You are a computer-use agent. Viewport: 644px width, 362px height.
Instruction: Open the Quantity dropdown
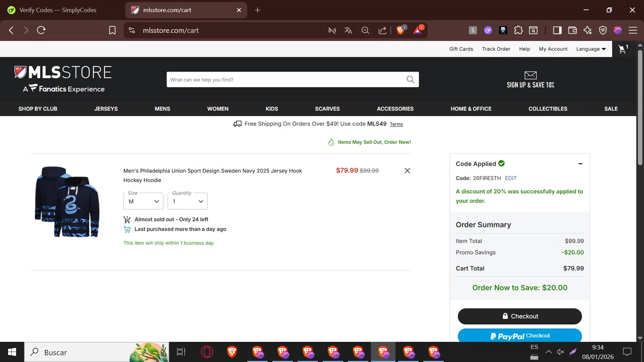point(188,201)
